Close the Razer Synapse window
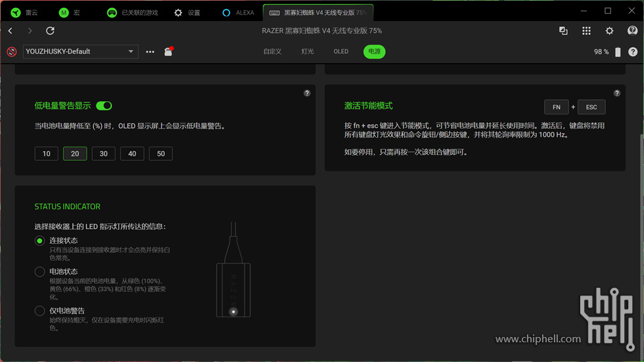644x362 pixels. tap(632, 11)
